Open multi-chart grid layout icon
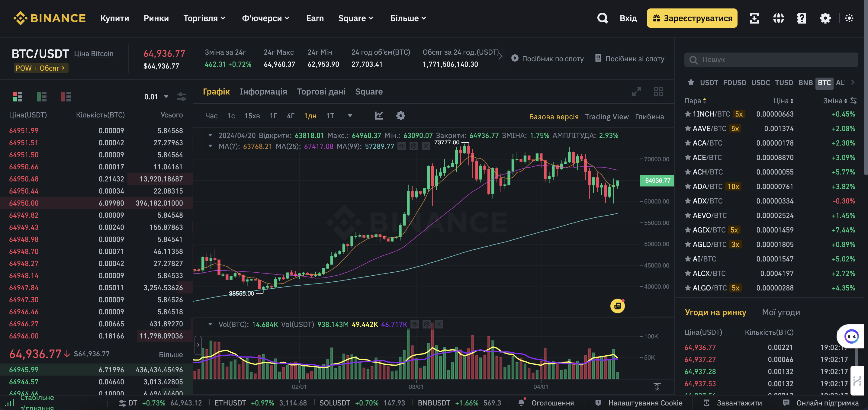Screen dimensions: 868x410 tap(658, 91)
